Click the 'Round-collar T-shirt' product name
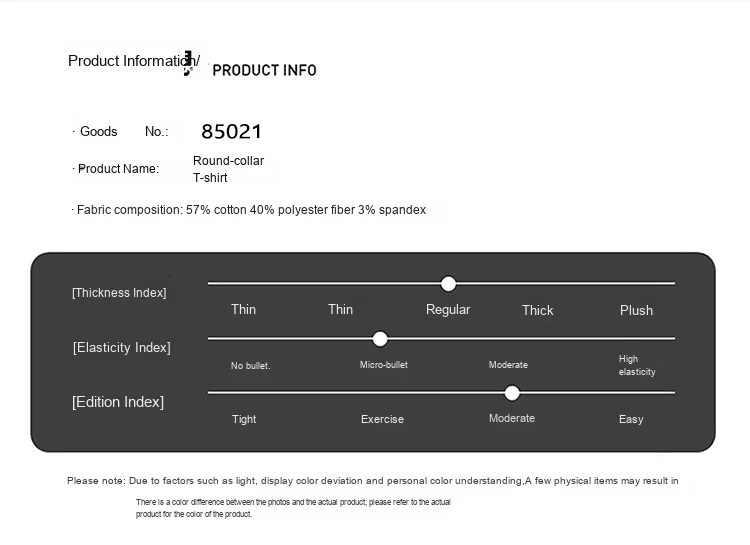 pos(228,169)
